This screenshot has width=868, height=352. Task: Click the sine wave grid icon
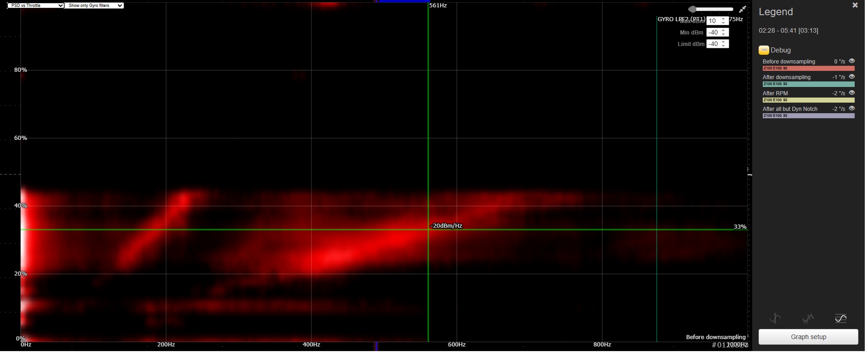(x=840, y=318)
